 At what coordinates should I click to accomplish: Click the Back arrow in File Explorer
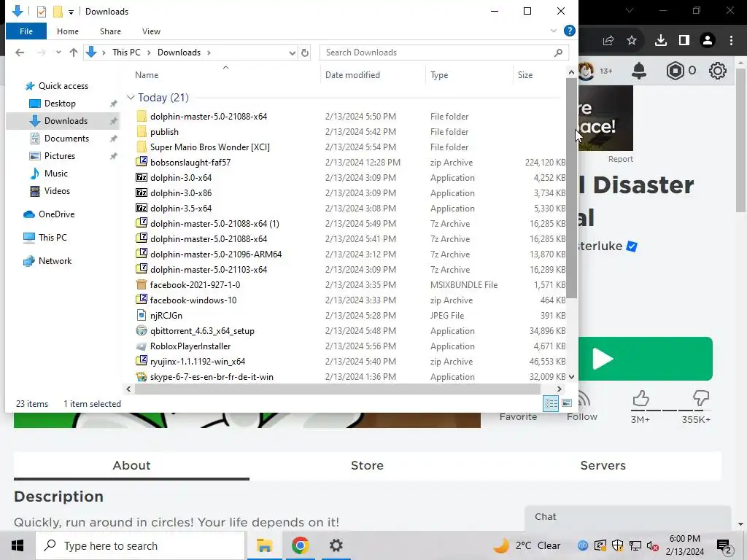click(20, 52)
